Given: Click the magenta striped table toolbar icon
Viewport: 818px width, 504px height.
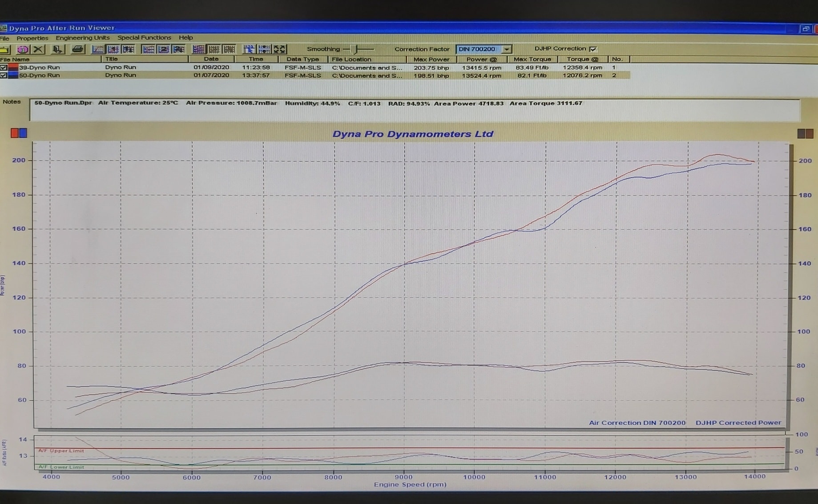Looking at the screenshot, I should [198, 49].
